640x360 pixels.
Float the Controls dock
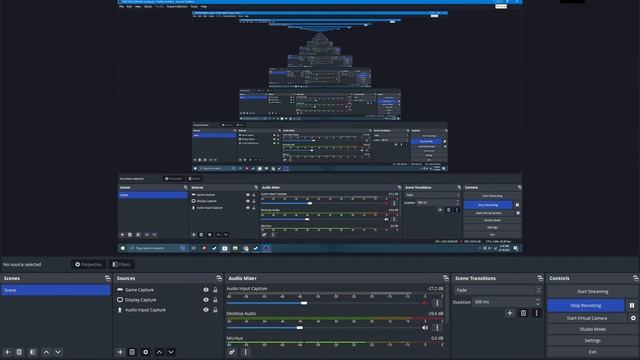[x=636, y=278]
